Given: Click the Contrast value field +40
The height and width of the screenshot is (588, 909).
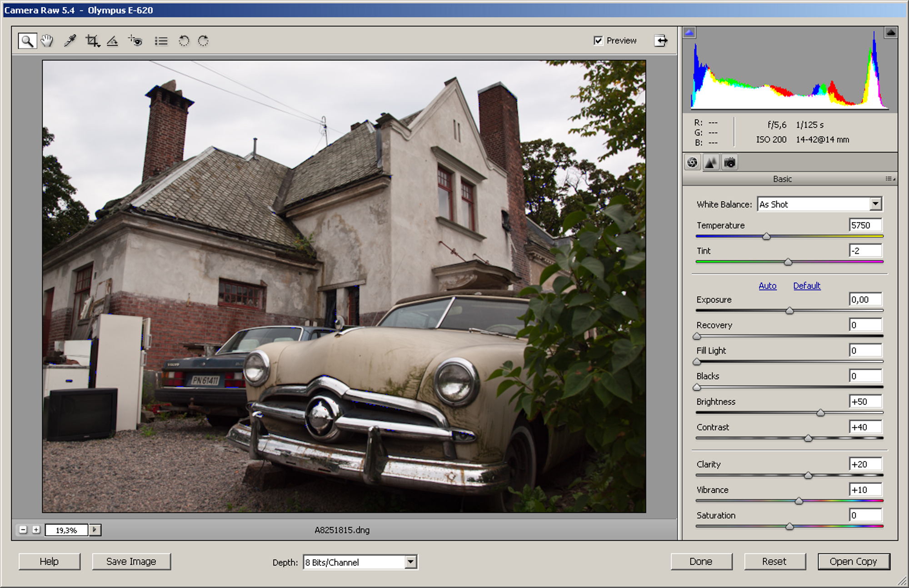Looking at the screenshot, I should 865,427.
